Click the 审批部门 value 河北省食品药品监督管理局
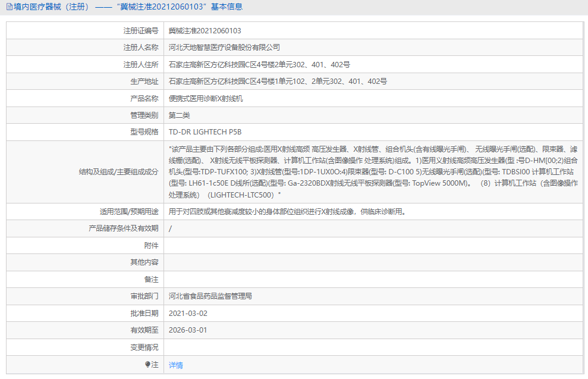588x379 pixels. (x=209, y=296)
